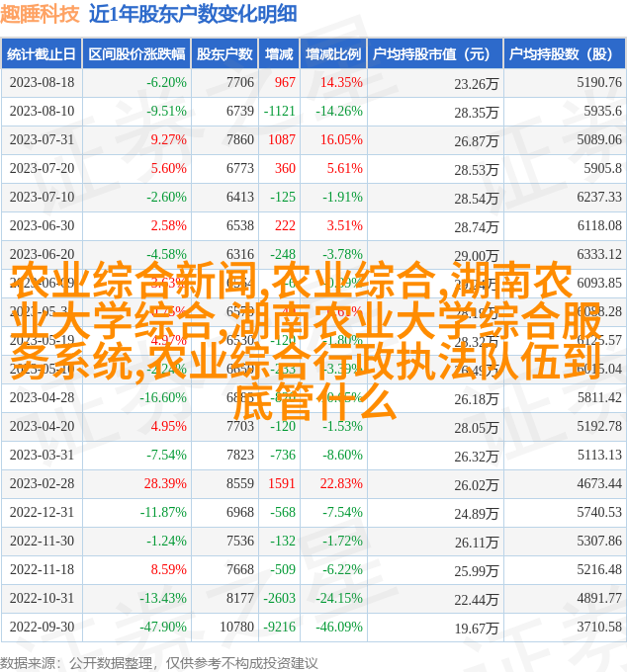Click the change value -9216

coord(280,627)
